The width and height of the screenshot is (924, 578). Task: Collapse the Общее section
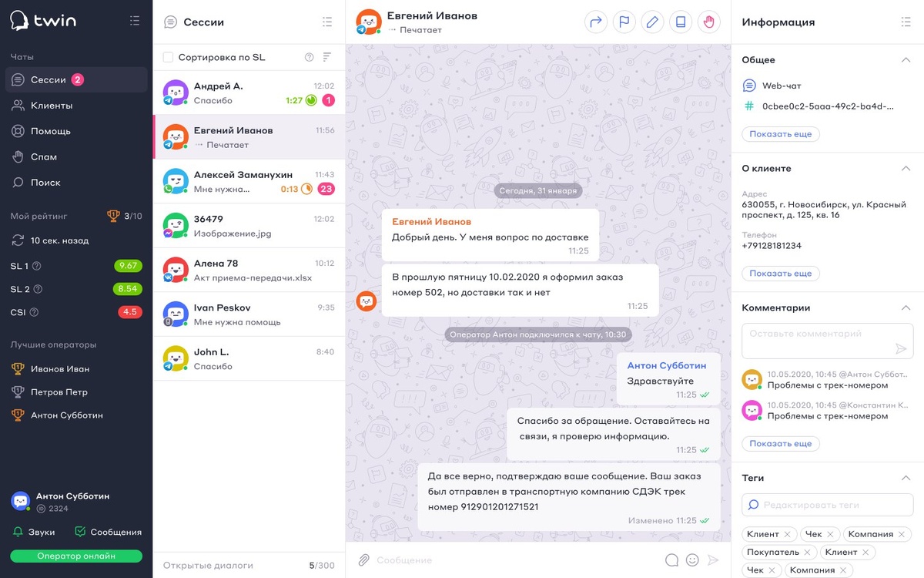click(x=906, y=59)
